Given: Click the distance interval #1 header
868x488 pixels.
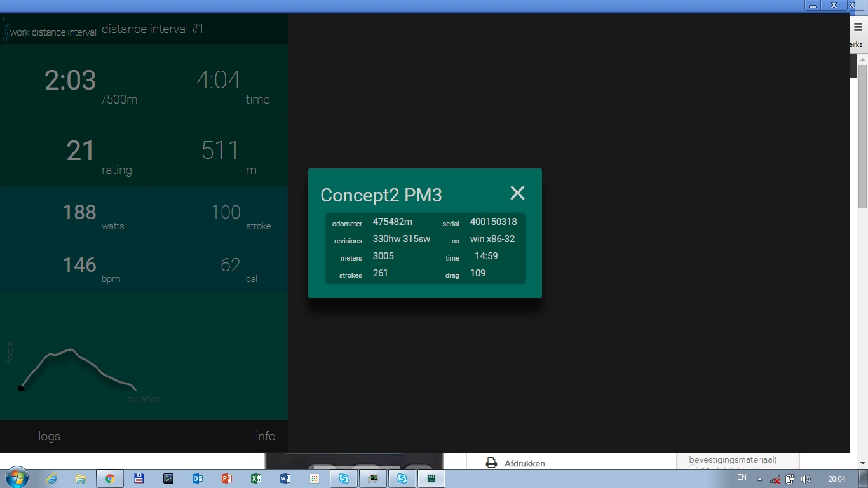Looking at the screenshot, I should (x=153, y=29).
